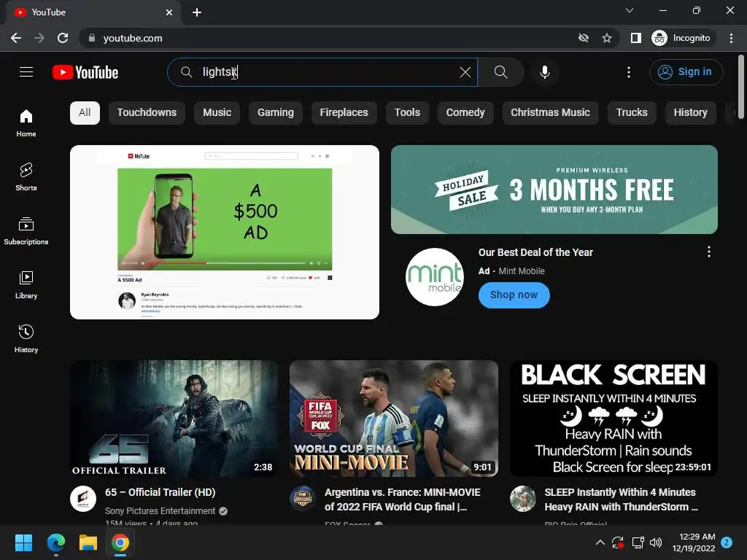
Task: Open the Holiday Sale 3 Months Free banner
Action: tap(554, 190)
